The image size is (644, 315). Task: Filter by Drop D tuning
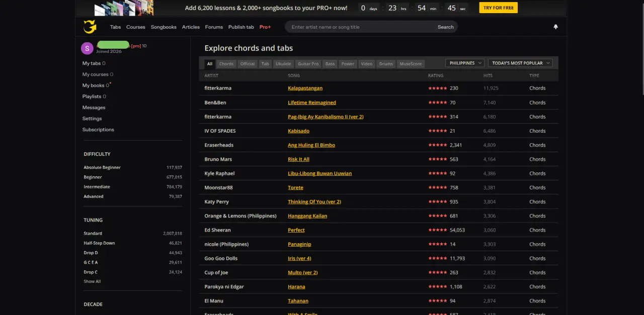pyautogui.click(x=91, y=253)
